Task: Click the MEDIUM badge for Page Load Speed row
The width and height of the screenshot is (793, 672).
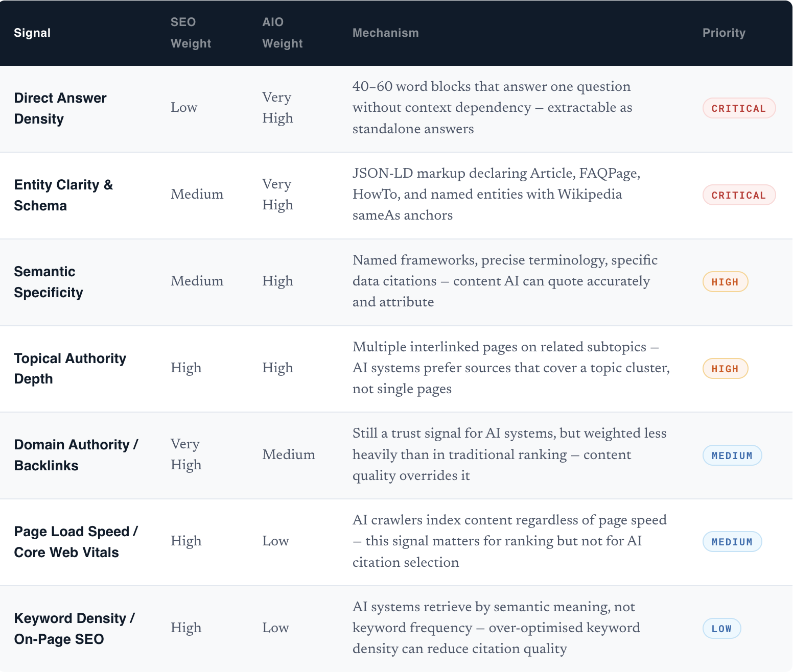Action: pos(732,541)
